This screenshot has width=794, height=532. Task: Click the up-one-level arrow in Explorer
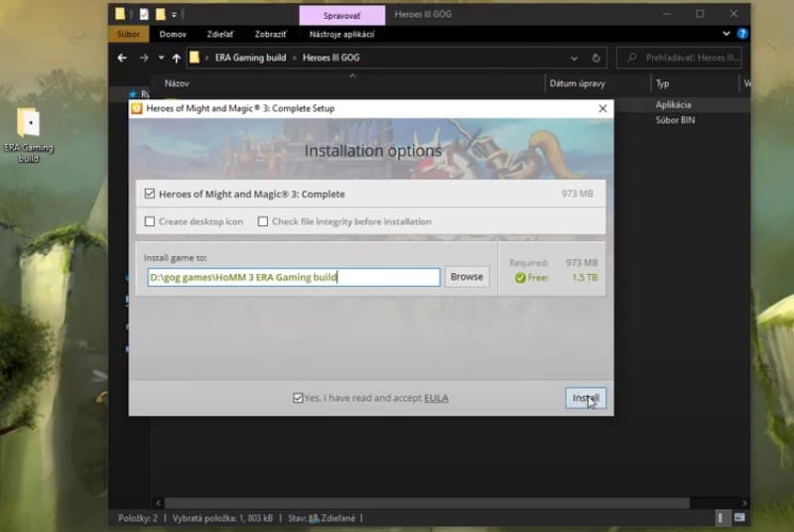[176, 58]
